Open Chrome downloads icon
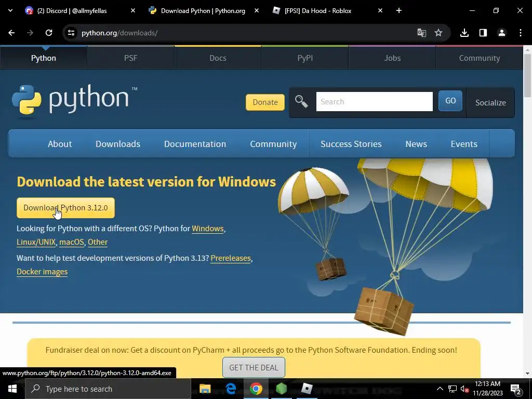The image size is (532, 399). pyautogui.click(x=464, y=33)
